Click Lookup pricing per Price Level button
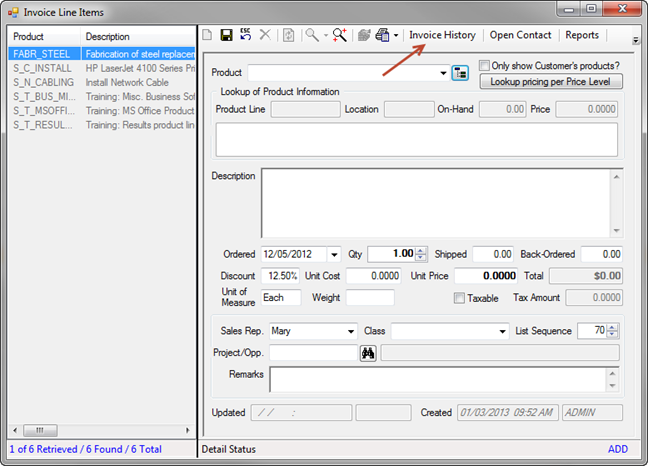This screenshot has height=466, width=648. coord(551,81)
